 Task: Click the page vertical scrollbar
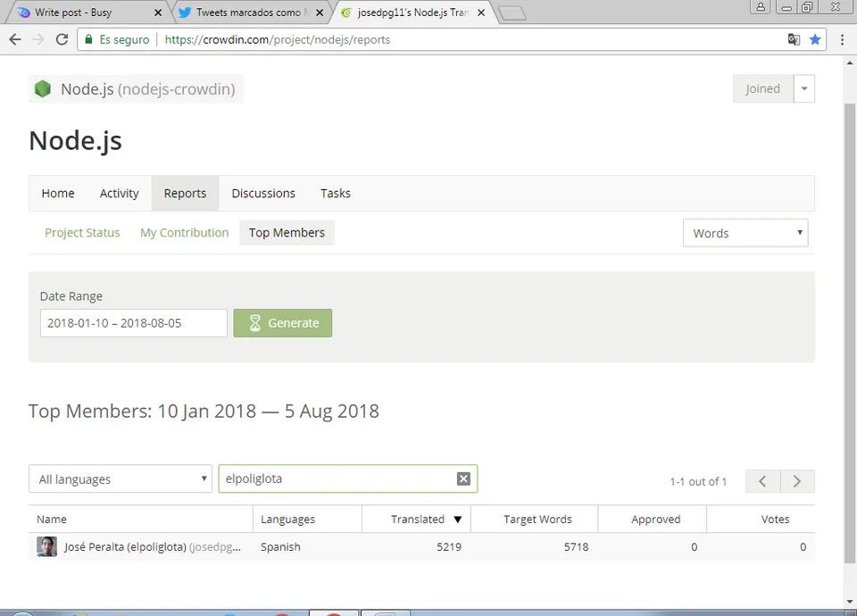tap(849, 333)
